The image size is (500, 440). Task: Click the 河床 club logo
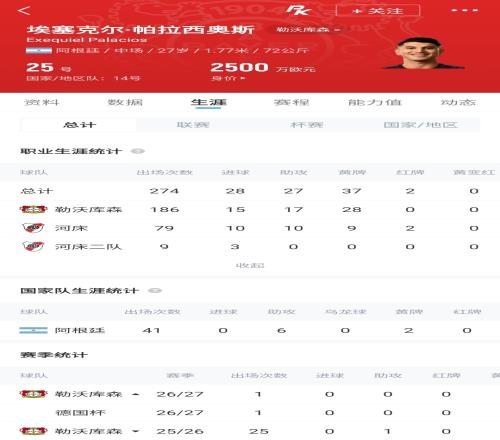coord(33,228)
